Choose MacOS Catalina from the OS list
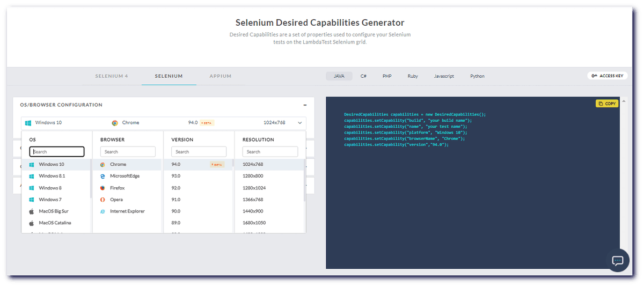644x287 pixels. point(56,223)
